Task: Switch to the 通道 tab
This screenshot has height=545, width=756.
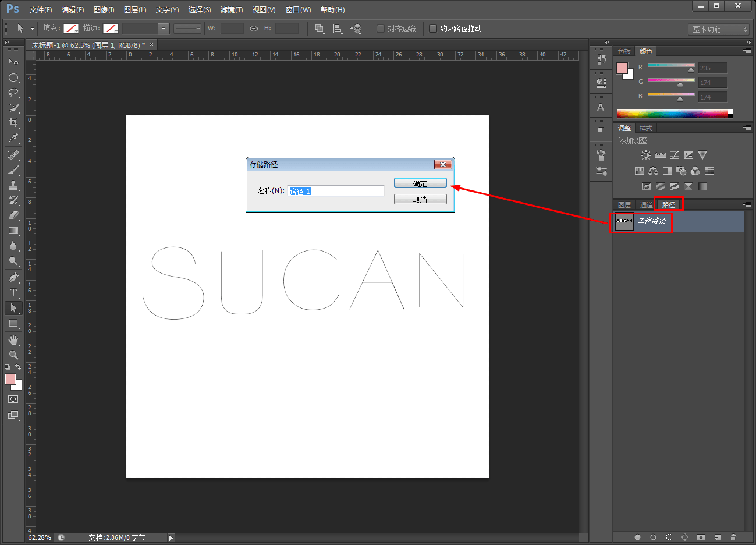Action: pos(647,205)
